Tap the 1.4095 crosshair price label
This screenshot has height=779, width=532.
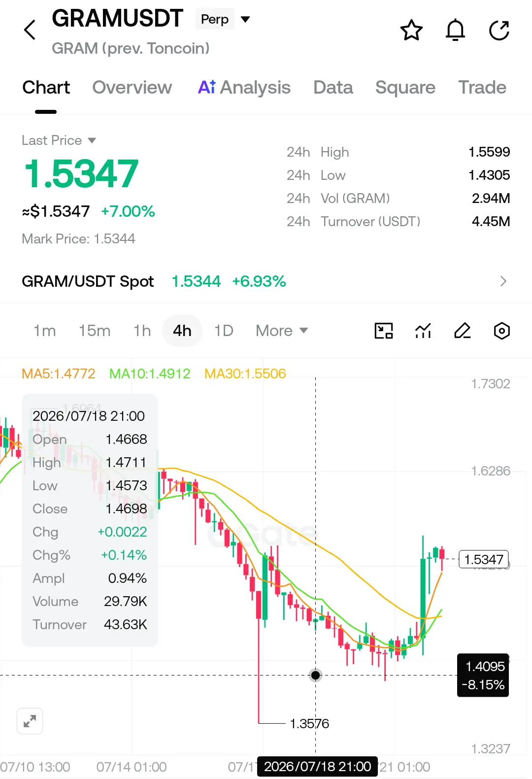tap(483, 675)
